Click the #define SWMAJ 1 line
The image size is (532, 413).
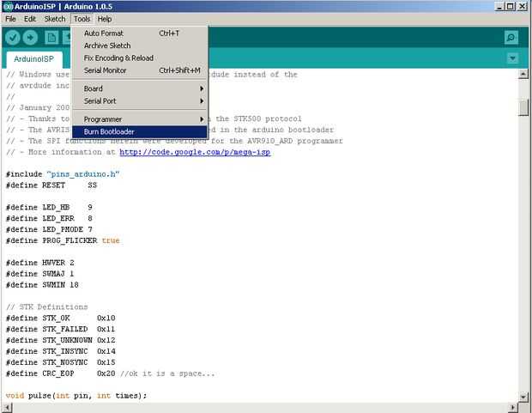tap(40, 274)
